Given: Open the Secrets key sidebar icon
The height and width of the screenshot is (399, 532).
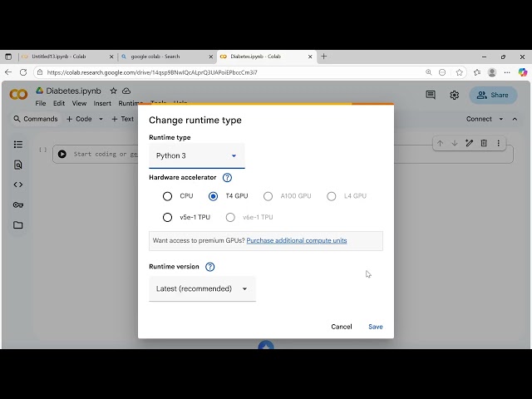Looking at the screenshot, I should [x=18, y=205].
